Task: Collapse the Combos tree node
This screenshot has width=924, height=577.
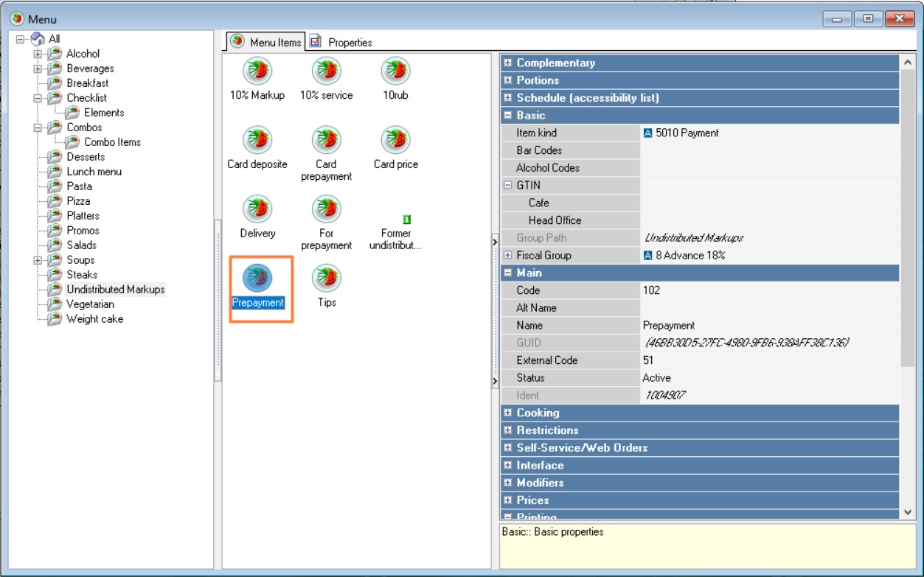Action: pos(38,127)
